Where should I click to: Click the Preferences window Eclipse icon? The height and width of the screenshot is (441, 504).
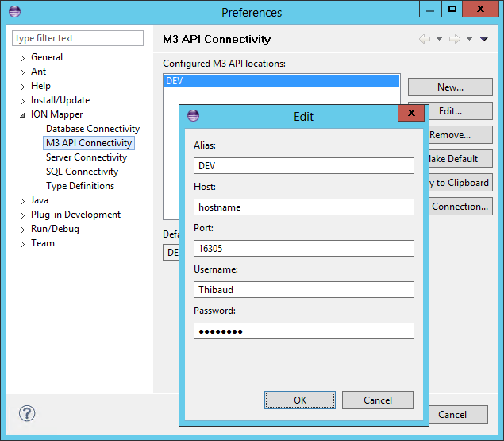click(14, 12)
